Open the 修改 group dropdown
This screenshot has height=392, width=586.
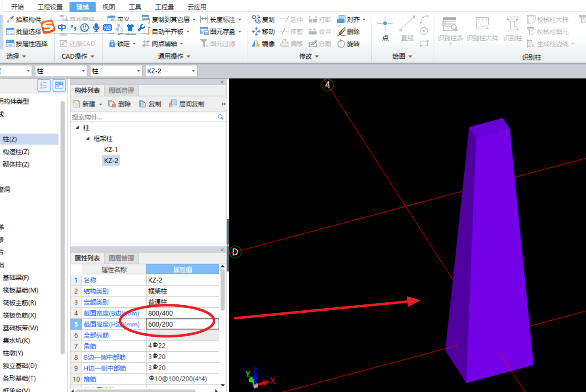tap(309, 56)
